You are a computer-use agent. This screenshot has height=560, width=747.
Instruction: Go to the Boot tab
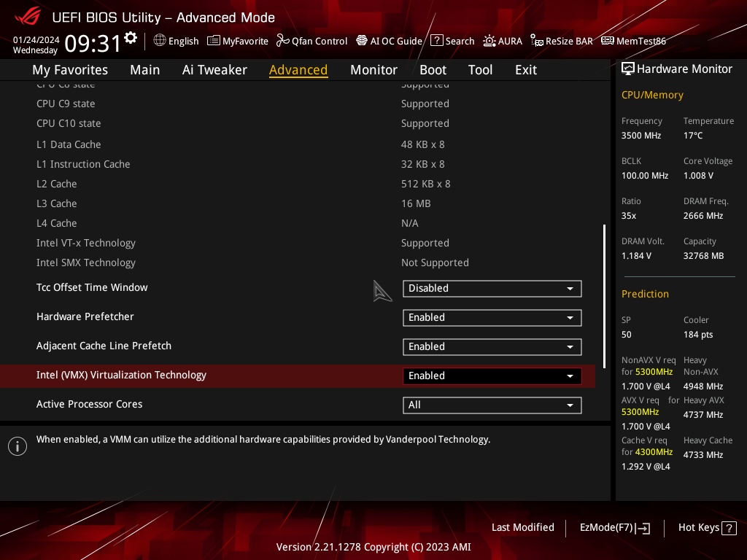pos(433,70)
